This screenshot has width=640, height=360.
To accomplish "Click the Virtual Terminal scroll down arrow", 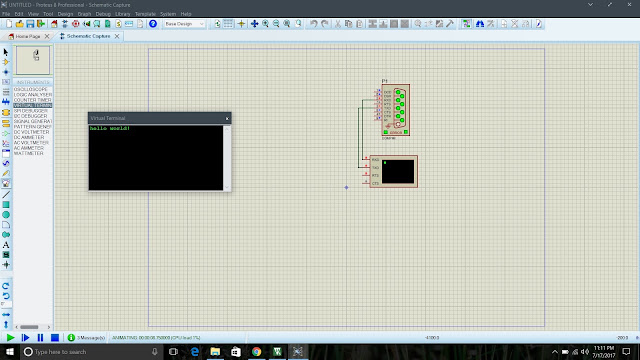I will (x=227, y=187).
